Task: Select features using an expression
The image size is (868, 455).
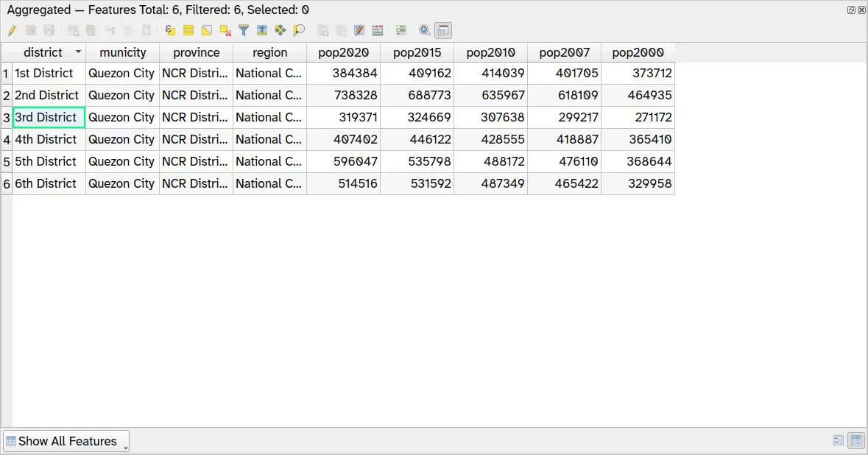Action: 169,30
